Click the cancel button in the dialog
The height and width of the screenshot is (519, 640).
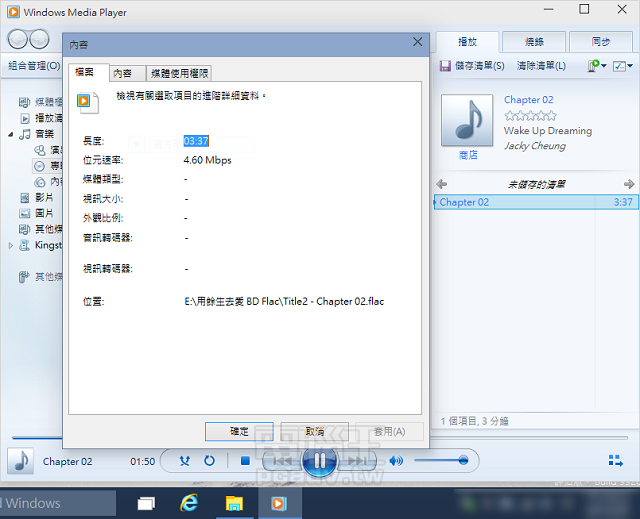(x=315, y=431)
